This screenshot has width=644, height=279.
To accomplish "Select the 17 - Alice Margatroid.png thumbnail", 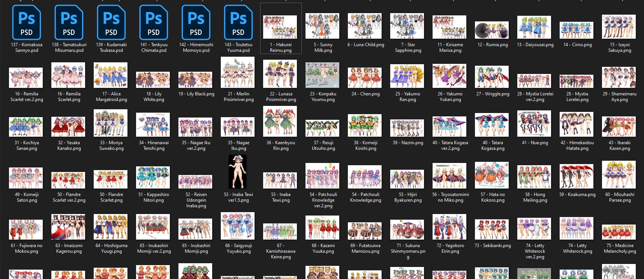I will (x=111, y=75).
